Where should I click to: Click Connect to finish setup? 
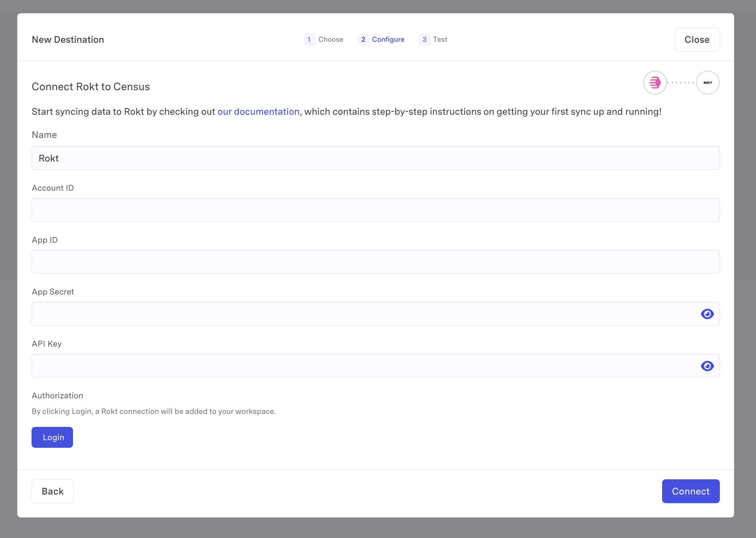(x=691, y=491)
